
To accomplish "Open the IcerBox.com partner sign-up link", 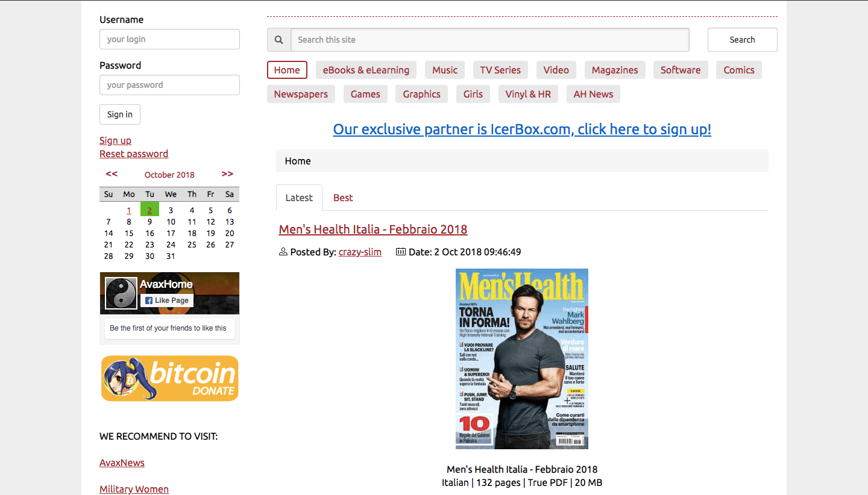I will (x=522, y=129).
